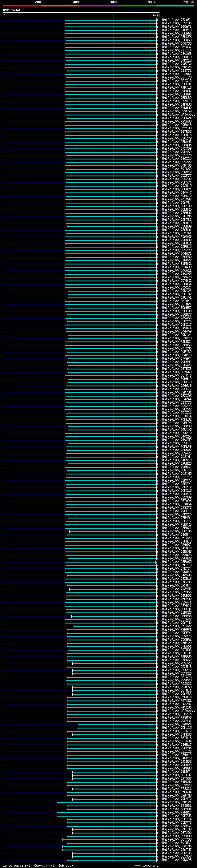This screenshot has width=197, height=868.
Task: Click the UniRef100_Q6EU94 entry
Action: [177, 94]
